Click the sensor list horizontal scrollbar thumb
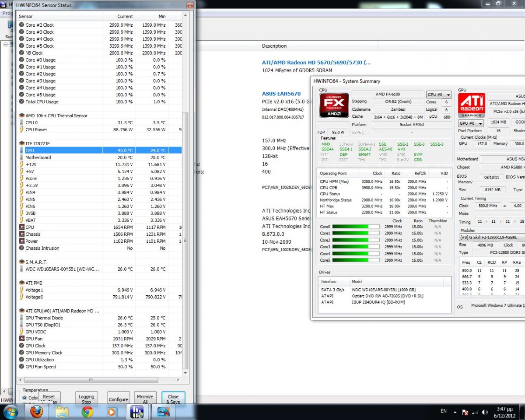525x420 pixels. click(91, 380)
